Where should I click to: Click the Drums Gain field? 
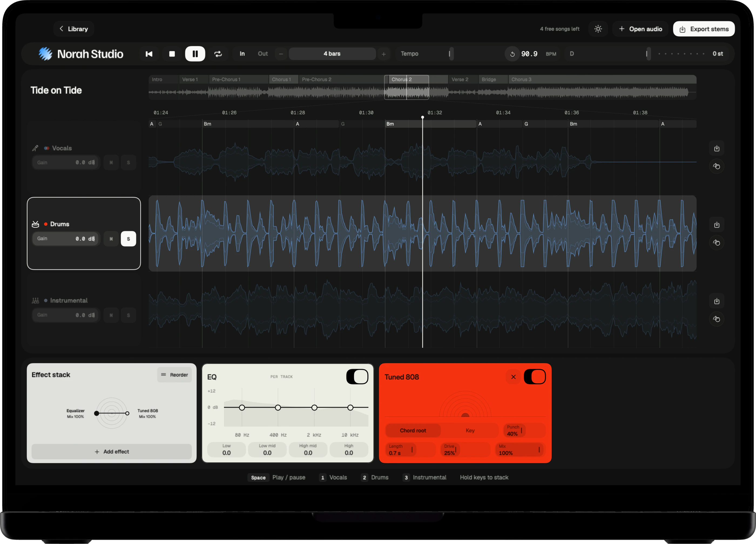click(66, 239)
